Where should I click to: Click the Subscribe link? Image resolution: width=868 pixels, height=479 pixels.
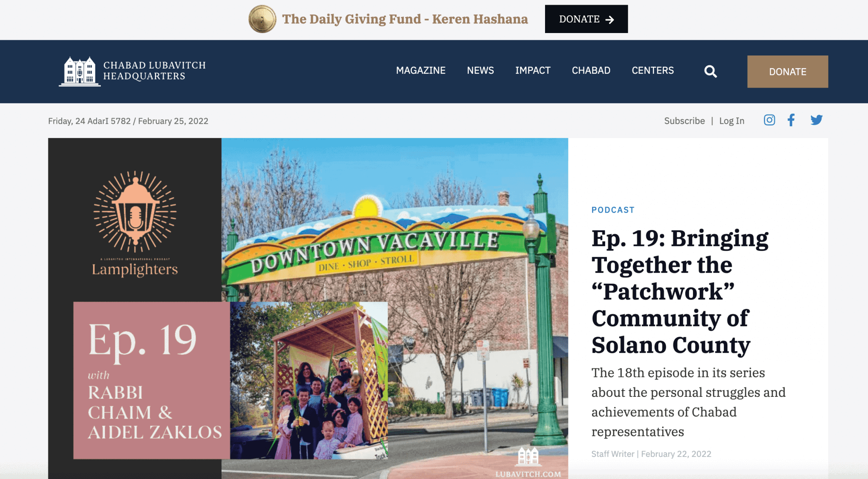[684, 121]
